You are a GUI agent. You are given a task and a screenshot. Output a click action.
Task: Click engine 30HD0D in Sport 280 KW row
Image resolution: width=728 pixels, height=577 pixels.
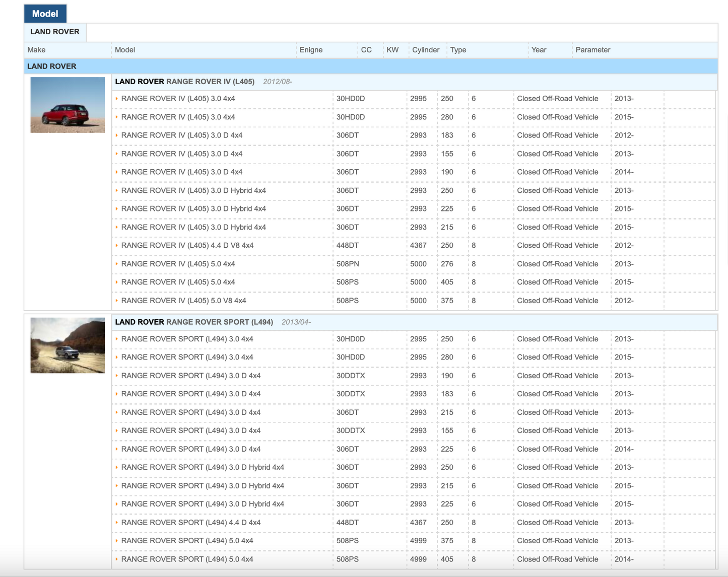351,357
